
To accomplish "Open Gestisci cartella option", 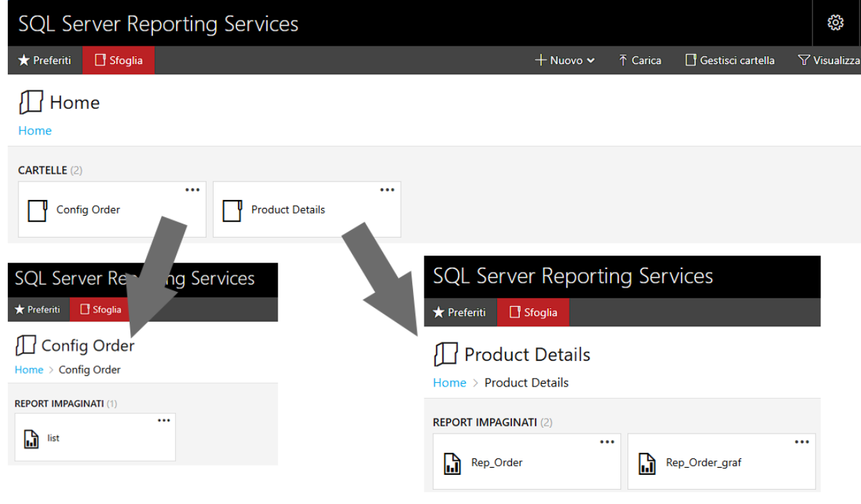I will [730, 61].
